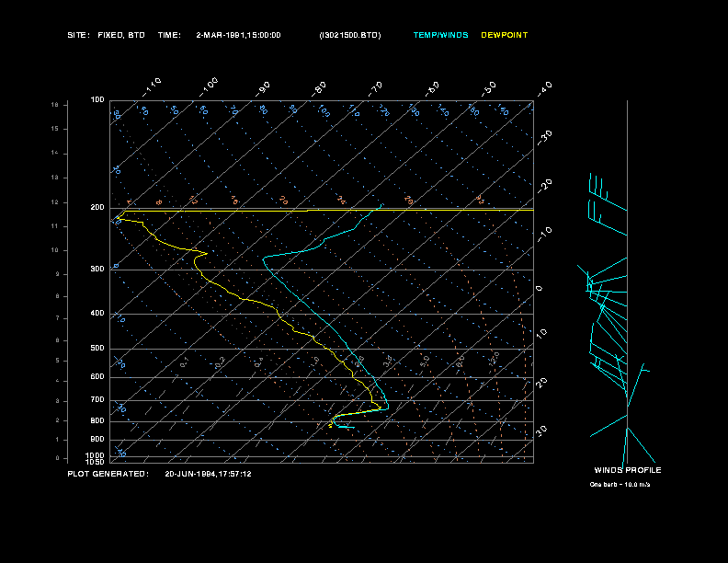Click the 1050 pressure label at axis bottom

click(x=96, y=462)
